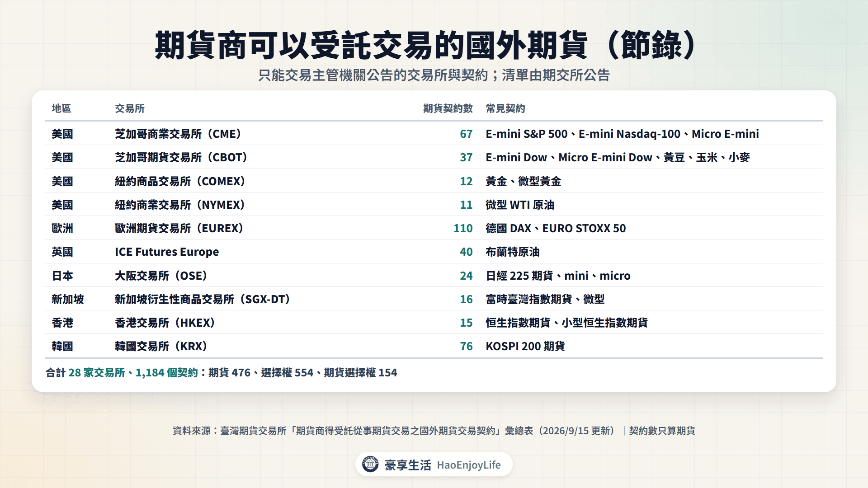Viewport: 868px width, 488px height.
Task: Click the contract count 12 for COMEX
Action: point(466,181)
